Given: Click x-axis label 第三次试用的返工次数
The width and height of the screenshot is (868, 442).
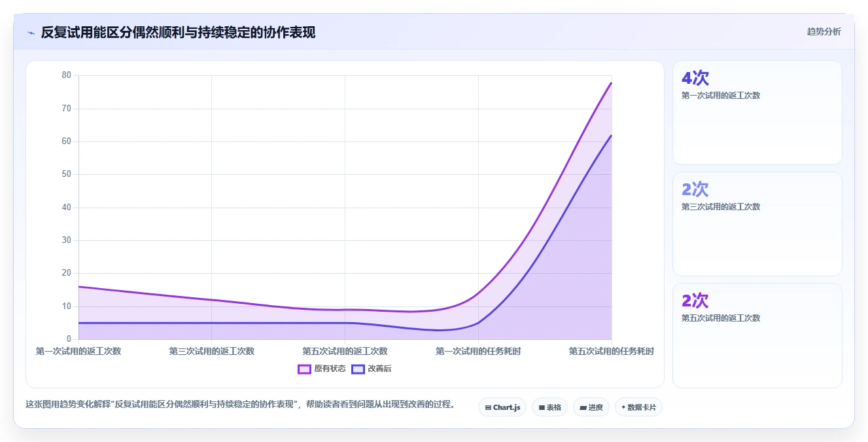Looking at the screenshot, I should click(211, 351).
